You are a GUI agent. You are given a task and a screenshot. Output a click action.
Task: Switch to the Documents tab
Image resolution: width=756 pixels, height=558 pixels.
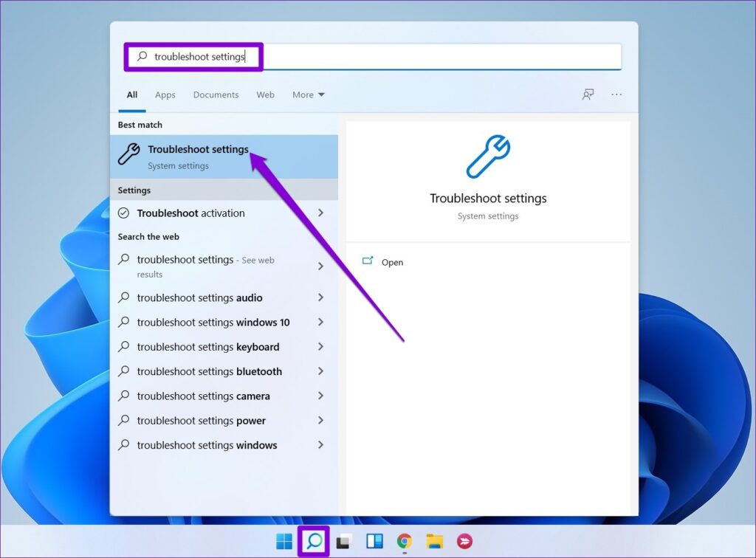(216, 94)
